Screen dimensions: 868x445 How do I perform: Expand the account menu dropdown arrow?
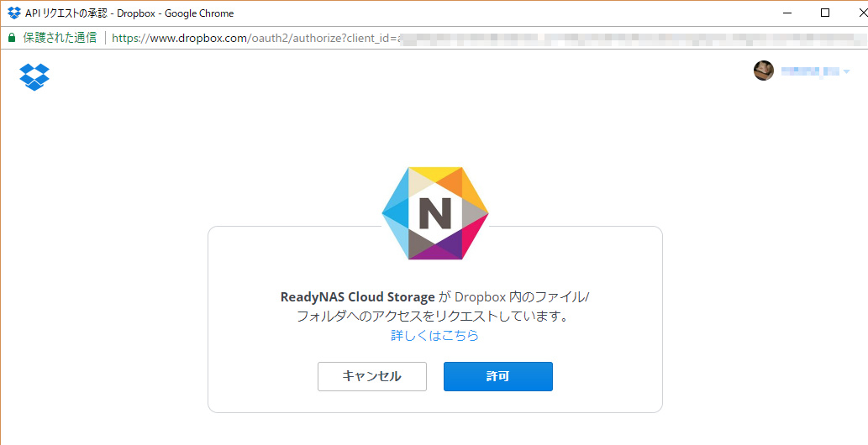846,72
